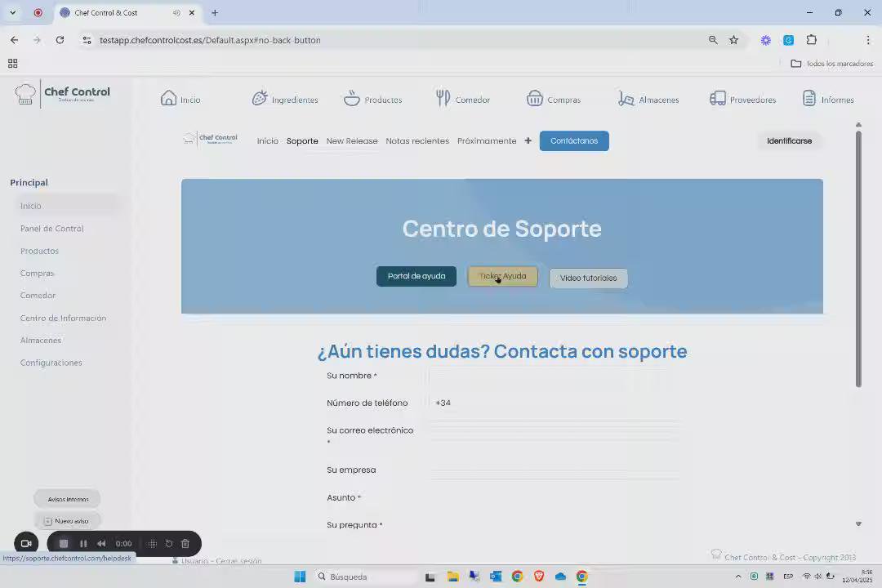Image resolution: width=882 pixels, height=588 pixels.
Task: Select Productos in the Principal sidebar
Action: click(39, 251)
